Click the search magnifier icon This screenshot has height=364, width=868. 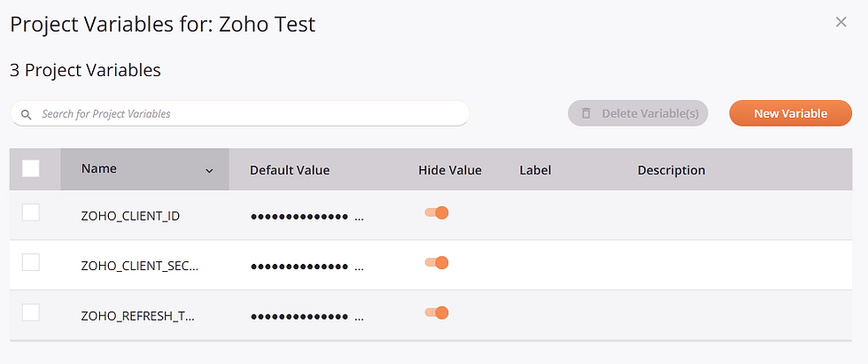coord(26,114)
